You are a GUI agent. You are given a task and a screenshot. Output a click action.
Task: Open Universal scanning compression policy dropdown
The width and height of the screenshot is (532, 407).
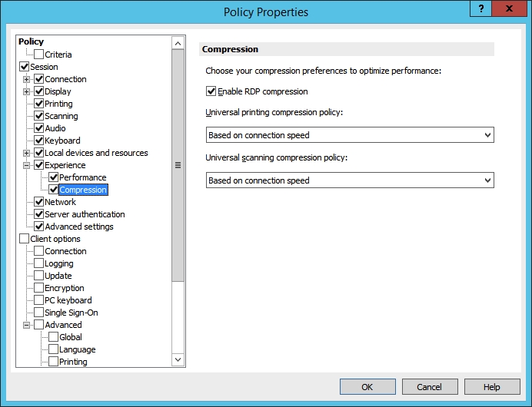point(350,180)
